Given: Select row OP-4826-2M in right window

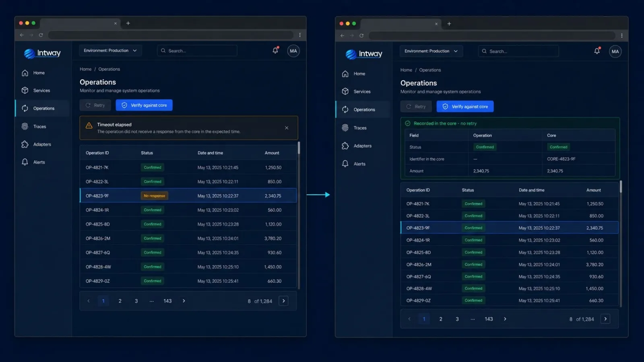Looking at the screenshot, I should pos(510,265).
